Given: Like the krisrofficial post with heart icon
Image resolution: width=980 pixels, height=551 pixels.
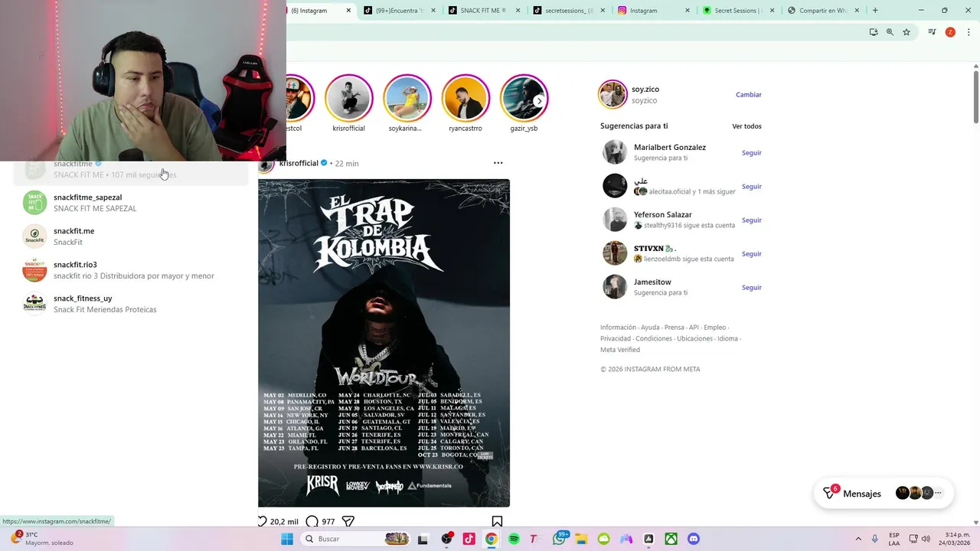Looking at the screenshot, I should [x=263, y=521].
